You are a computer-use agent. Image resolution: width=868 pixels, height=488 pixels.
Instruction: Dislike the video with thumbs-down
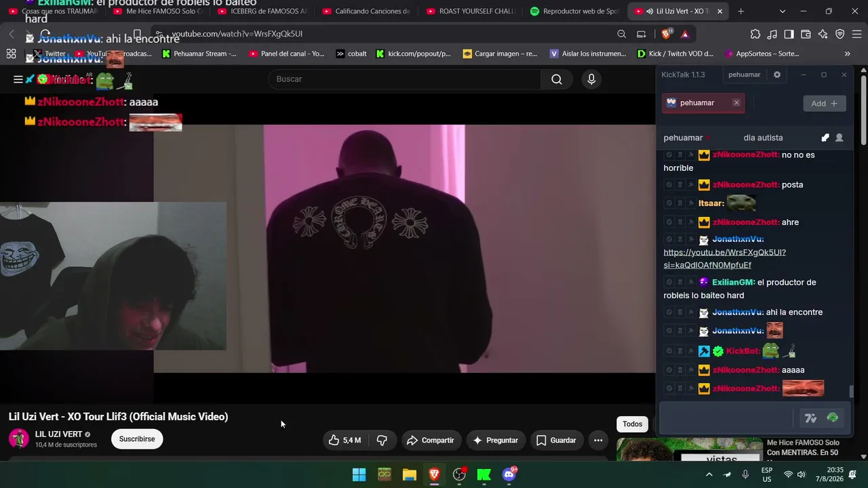[382, 441]
